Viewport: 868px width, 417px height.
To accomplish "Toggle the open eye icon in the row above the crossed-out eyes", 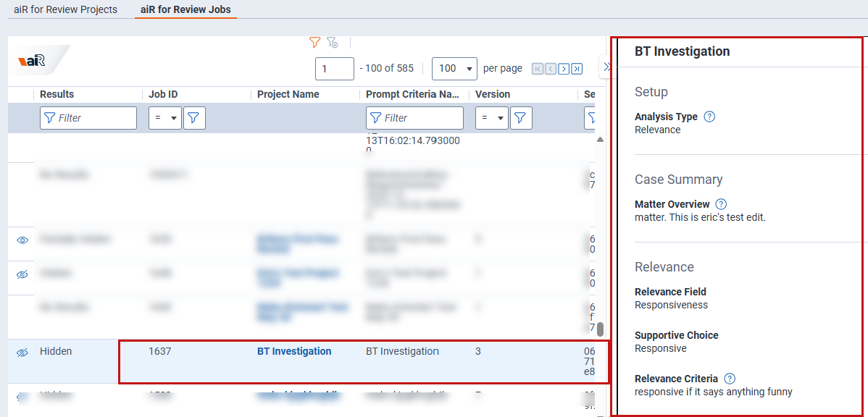I will point(22,240).
